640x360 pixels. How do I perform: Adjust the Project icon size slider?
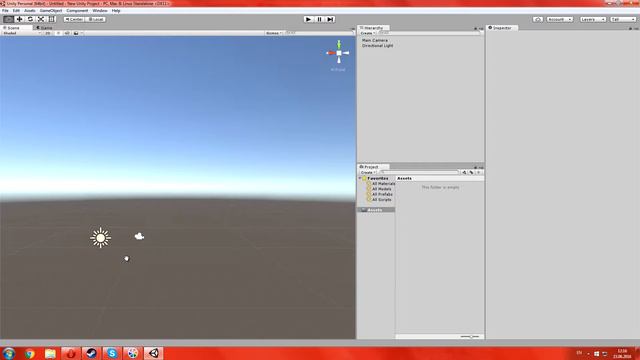pyautogui.click(x=470, y=337)
